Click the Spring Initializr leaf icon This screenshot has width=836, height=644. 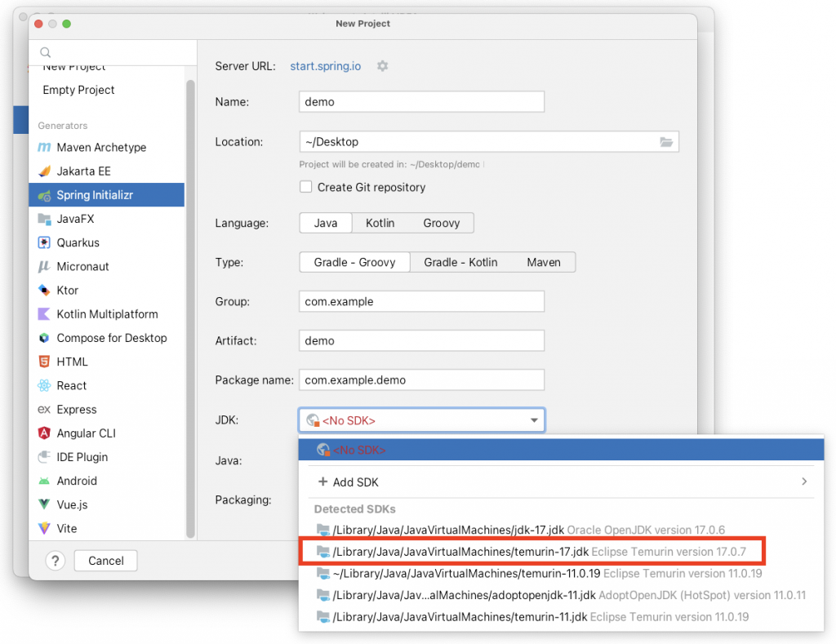(44, 195)
